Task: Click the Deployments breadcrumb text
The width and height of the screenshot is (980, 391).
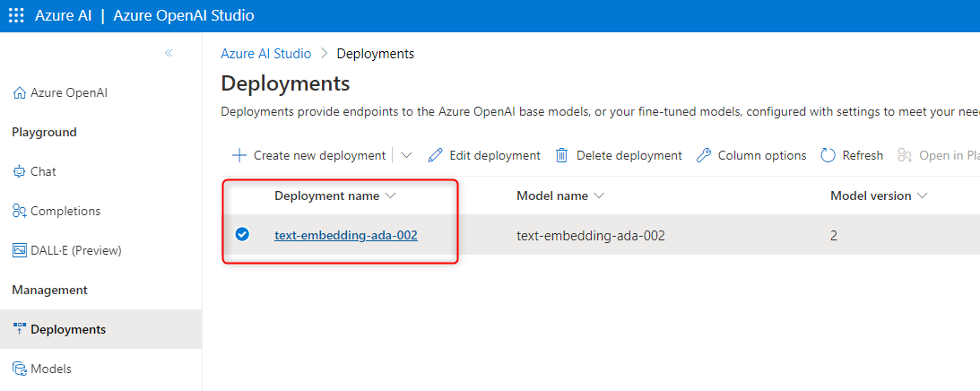Action: 375,53
